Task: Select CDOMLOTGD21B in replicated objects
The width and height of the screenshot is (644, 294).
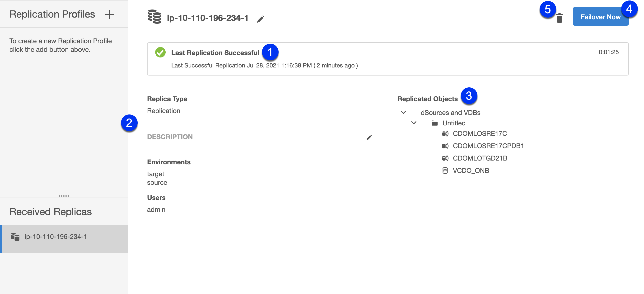Action: 480,158
